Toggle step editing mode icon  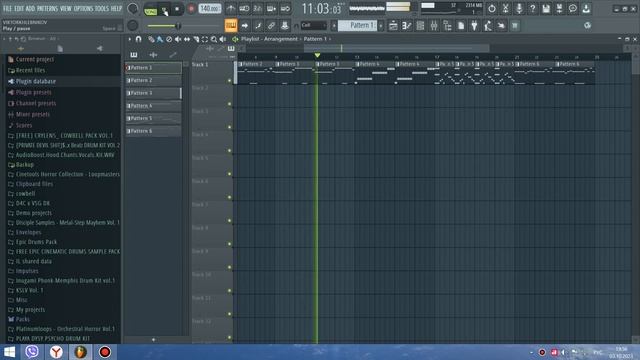coord(258,26)
